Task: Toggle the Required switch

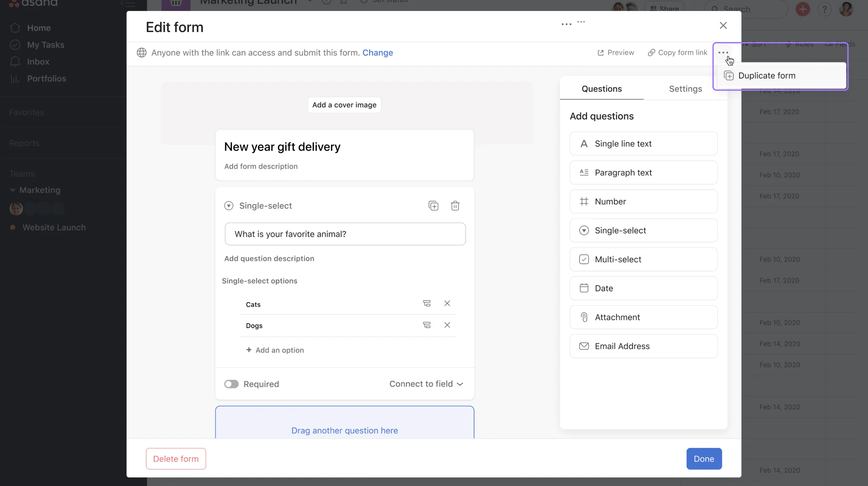Action: tap(231, 384)
